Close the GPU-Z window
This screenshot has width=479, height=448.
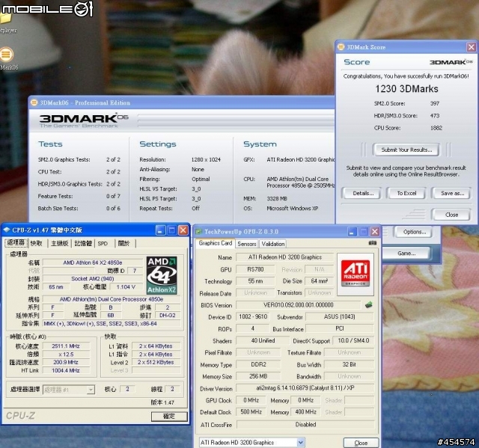pos(375,232)
